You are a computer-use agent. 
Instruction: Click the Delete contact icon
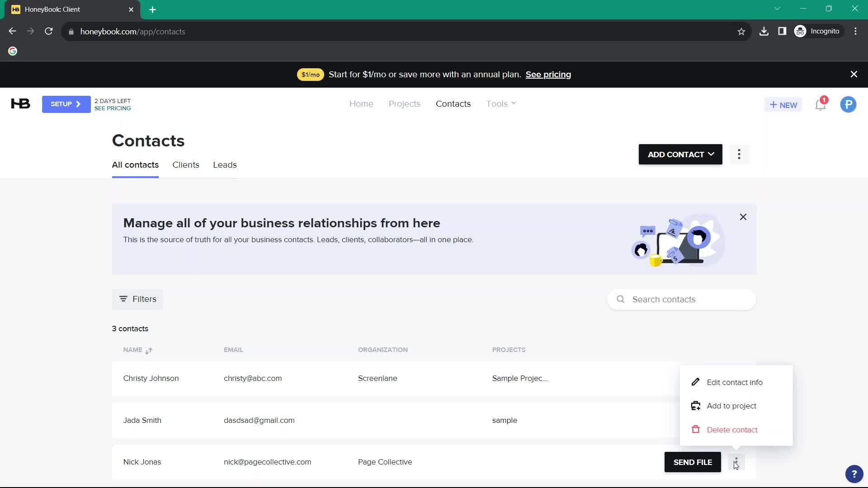coord(695,429)
